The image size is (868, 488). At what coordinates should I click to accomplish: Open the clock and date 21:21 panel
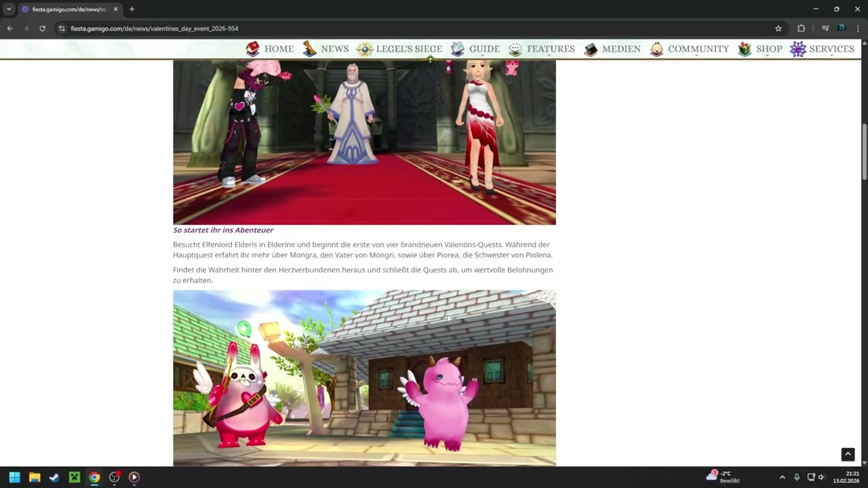(x=846, y=477)
